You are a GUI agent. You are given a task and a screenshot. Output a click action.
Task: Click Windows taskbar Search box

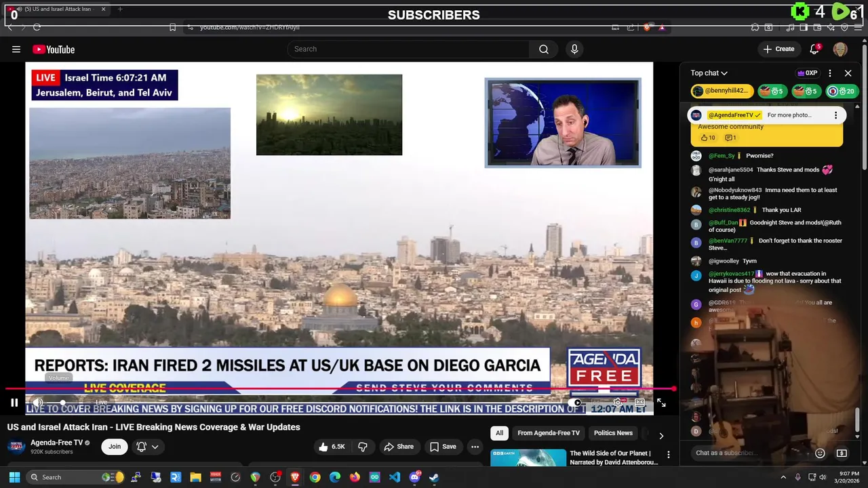76,477
